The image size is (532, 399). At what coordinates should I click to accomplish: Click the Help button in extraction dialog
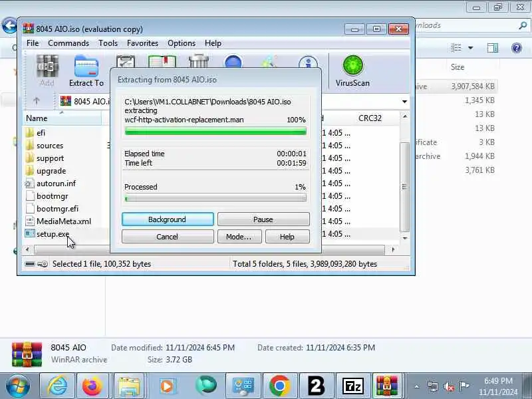click(287, 237)
